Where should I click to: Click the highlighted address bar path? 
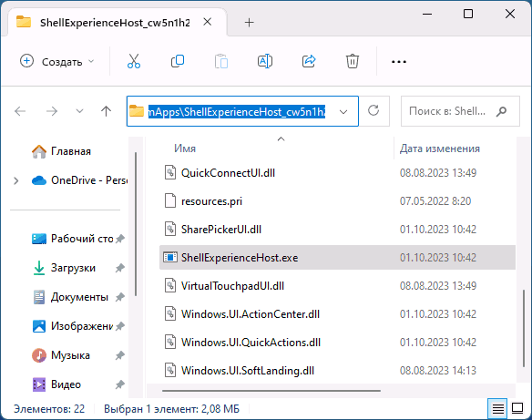point(237,111)
